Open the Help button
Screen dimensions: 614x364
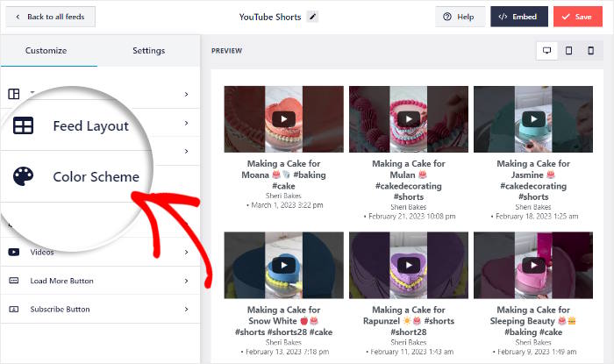point(460,17)
